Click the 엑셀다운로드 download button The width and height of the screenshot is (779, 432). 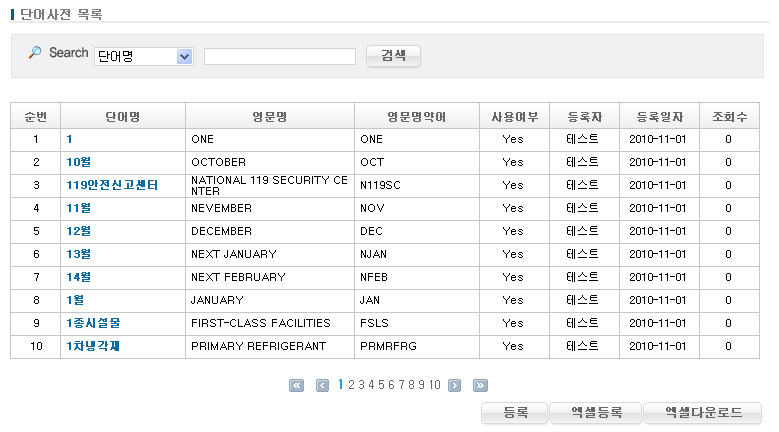click(x=702, y=412)
